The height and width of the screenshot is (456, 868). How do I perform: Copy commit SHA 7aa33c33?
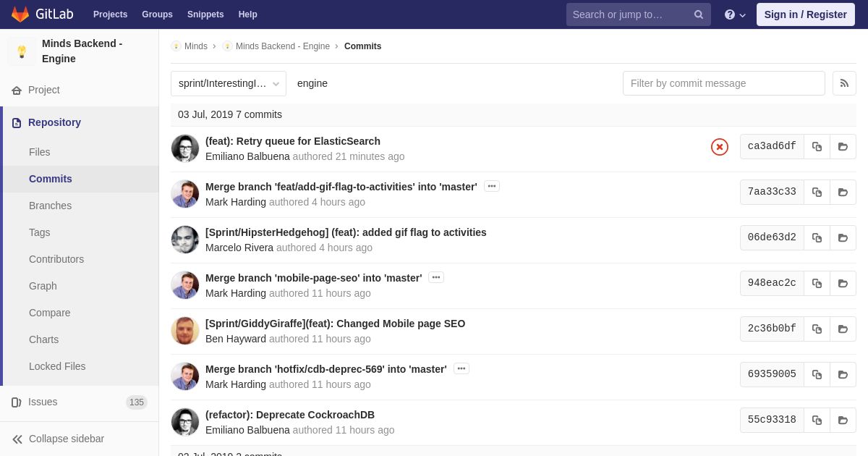coord(817,192)
